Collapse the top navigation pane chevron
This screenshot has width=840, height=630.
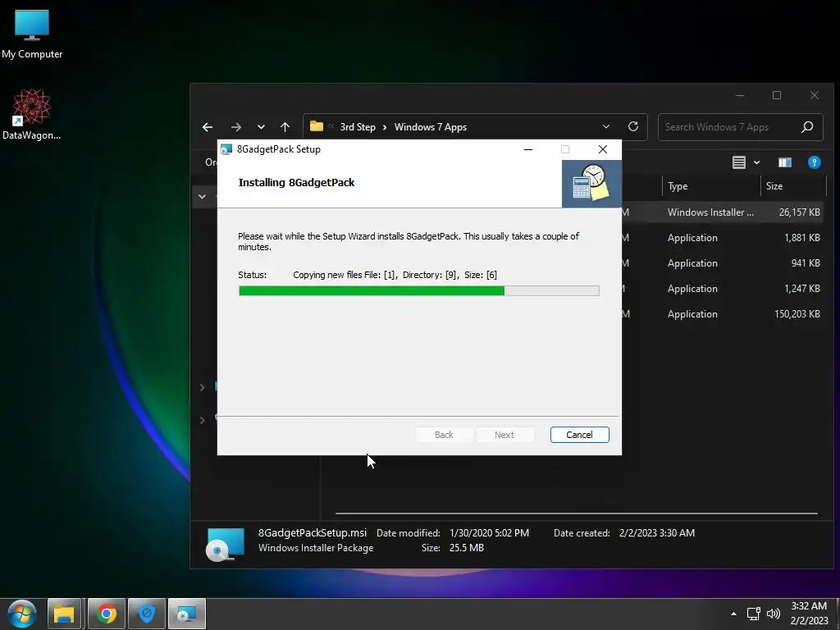[x=202, y=197]
